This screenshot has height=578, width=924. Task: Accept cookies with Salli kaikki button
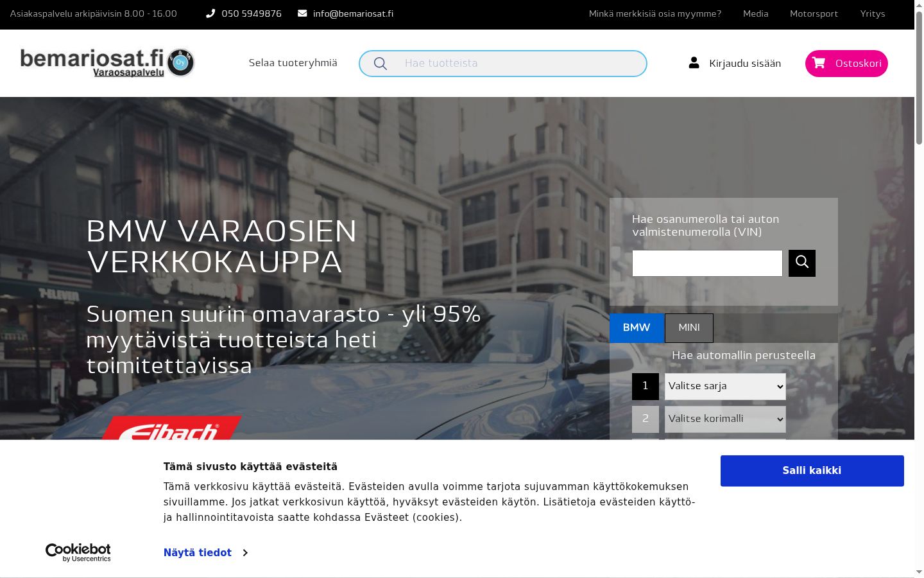pyautogui.click(x=812, y=471)
